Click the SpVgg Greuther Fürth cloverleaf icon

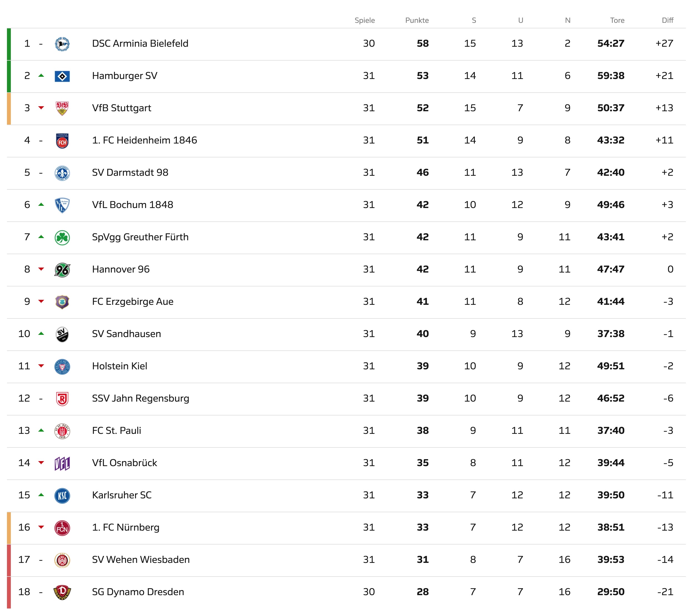tap(62, 238)
